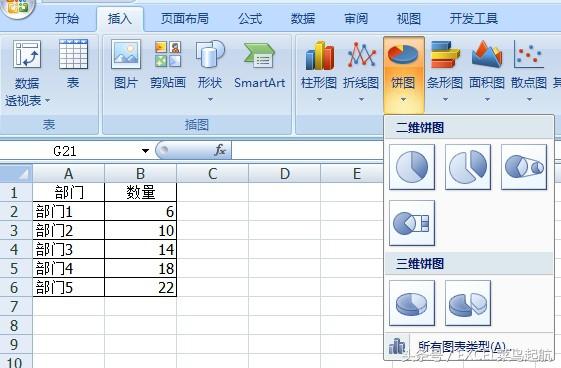
Task: Open All Chart Types (所有图表类型)
Action: 469,346
